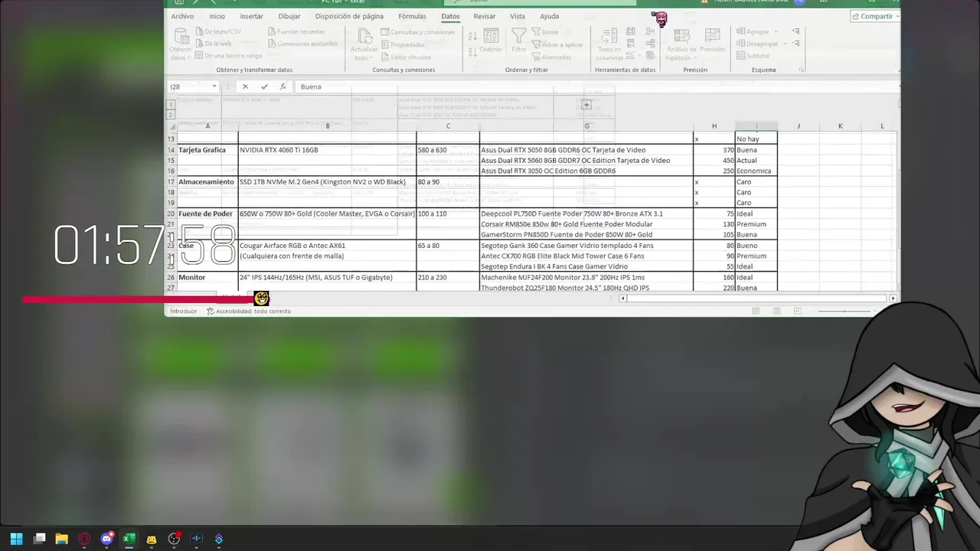The width and height of the screenshot is (980, 551).
Task: Click Editar vínculos
Action: (x=406, y=57)
